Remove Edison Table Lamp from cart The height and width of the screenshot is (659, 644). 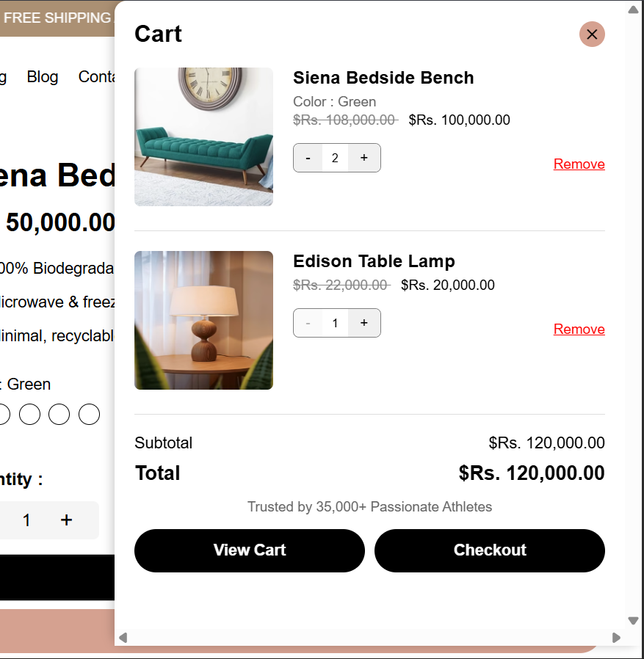579,329
